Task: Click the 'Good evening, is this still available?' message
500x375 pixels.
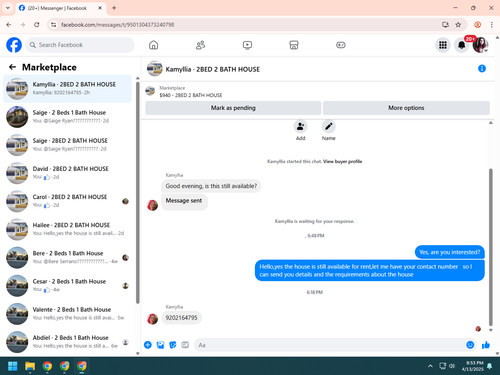Action: pyautogui.click(x=211, y=186)
